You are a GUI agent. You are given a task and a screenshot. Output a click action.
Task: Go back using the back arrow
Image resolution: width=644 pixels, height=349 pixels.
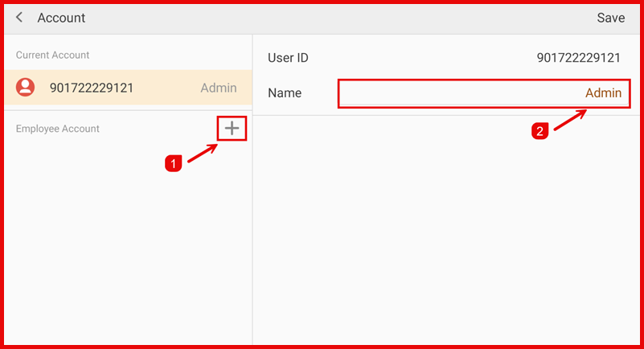tap(19, 18)
